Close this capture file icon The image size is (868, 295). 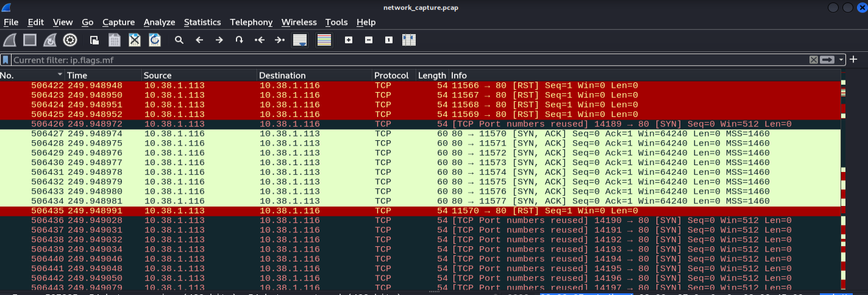point(135,40)
